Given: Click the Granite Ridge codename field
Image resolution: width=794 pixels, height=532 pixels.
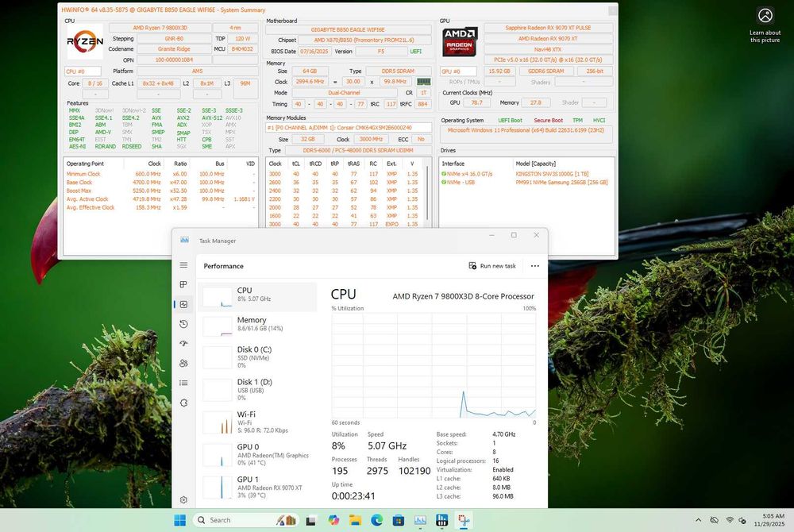Looking at the screenshot, I should point(174,49).
